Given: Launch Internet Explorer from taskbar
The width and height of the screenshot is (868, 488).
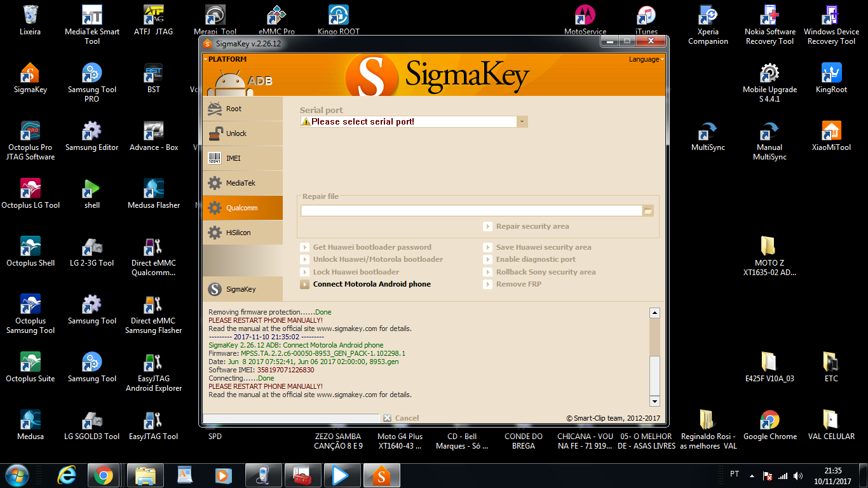Looking at the screenshot, I should (66, 475).
